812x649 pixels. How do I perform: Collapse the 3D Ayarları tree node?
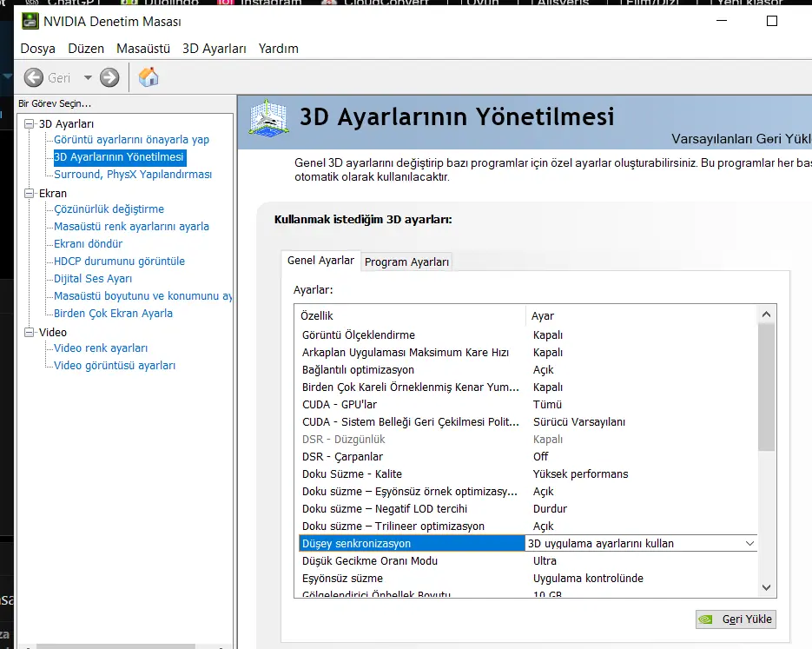[29, 123]
